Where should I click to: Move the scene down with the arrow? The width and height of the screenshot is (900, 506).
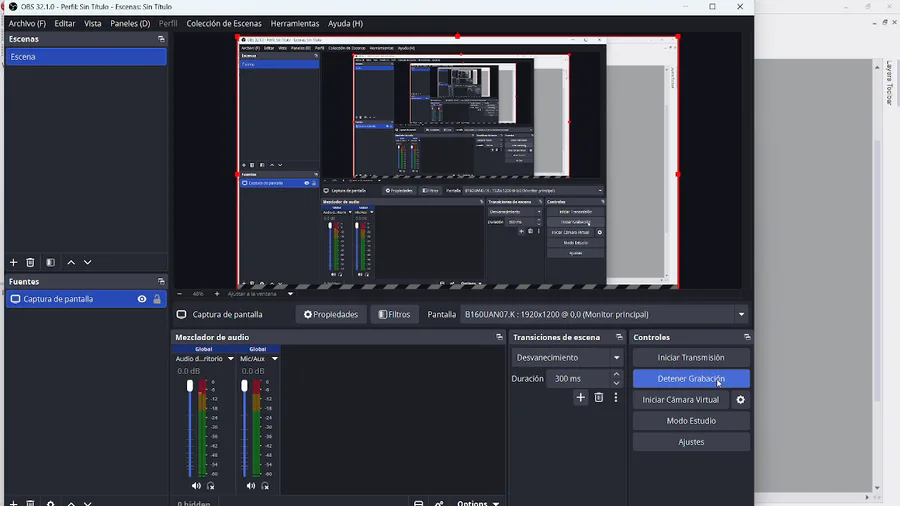87,262
